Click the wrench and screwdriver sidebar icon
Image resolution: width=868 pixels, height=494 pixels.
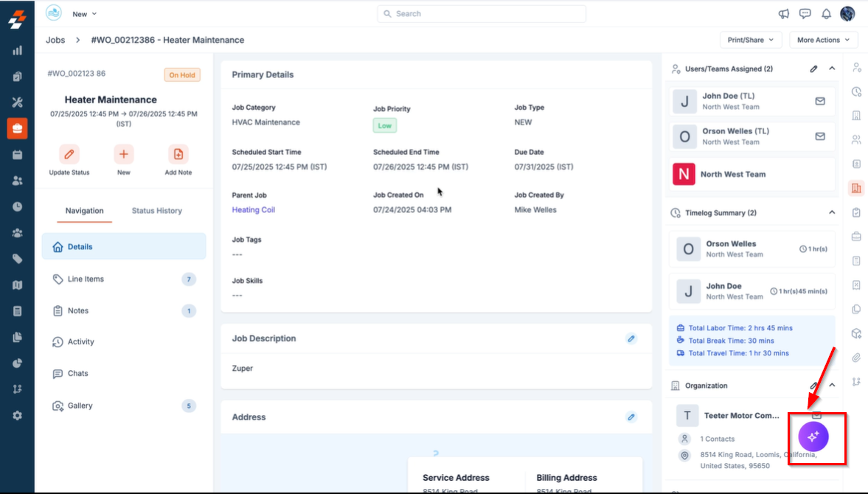[17, 102]
